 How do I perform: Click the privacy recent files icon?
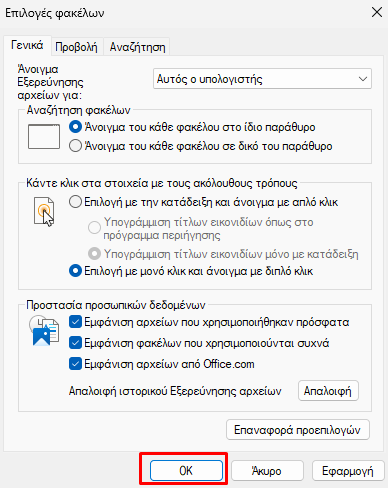44,330
